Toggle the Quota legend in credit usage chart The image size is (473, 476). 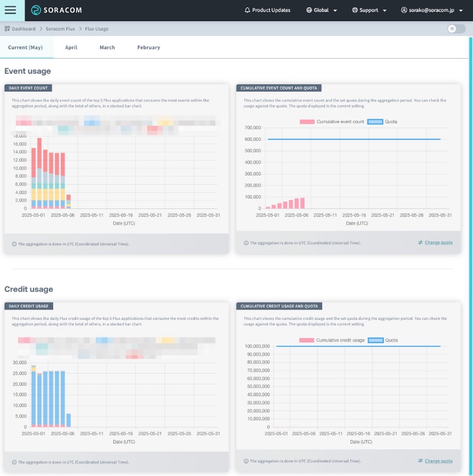[x=385, y=340]
